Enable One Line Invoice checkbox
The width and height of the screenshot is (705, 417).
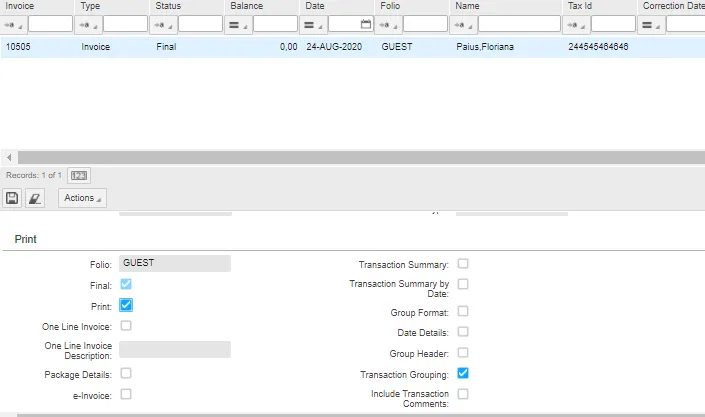[126, 326]
